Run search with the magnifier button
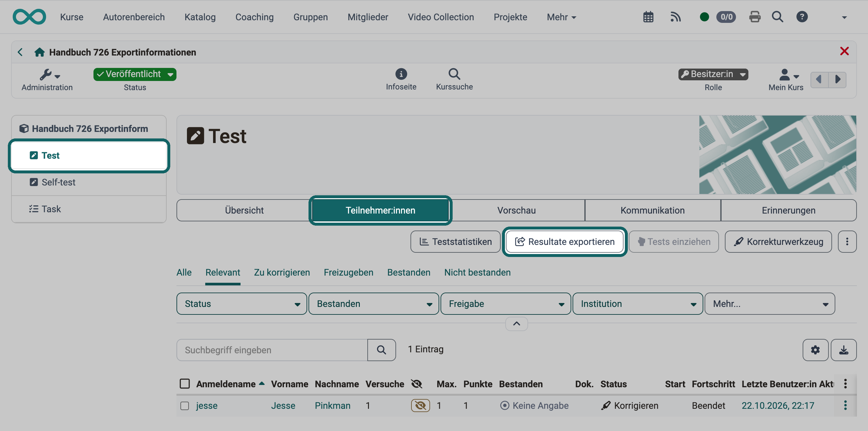 coord(381,350)
